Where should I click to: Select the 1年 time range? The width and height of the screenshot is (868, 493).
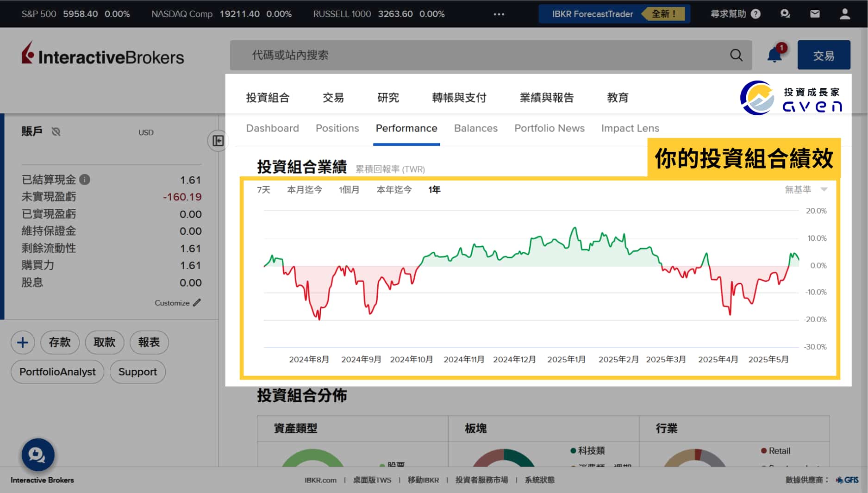[x=434, y=190]
